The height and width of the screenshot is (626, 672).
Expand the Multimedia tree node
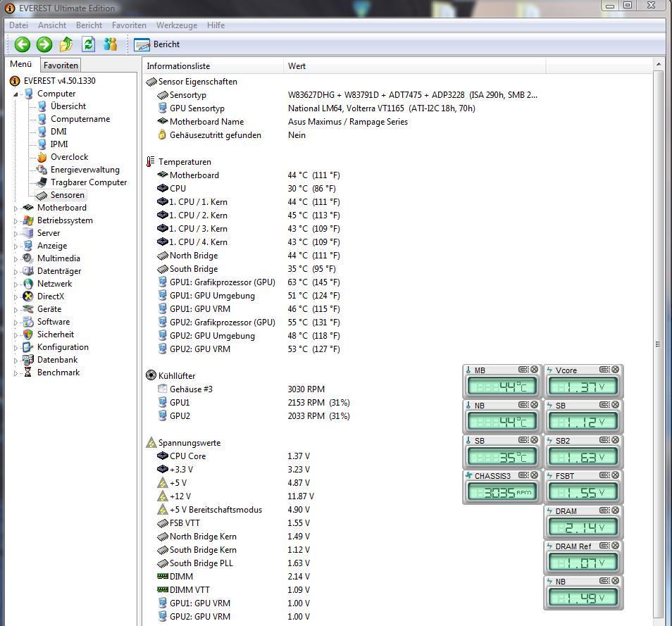(16, 259)
